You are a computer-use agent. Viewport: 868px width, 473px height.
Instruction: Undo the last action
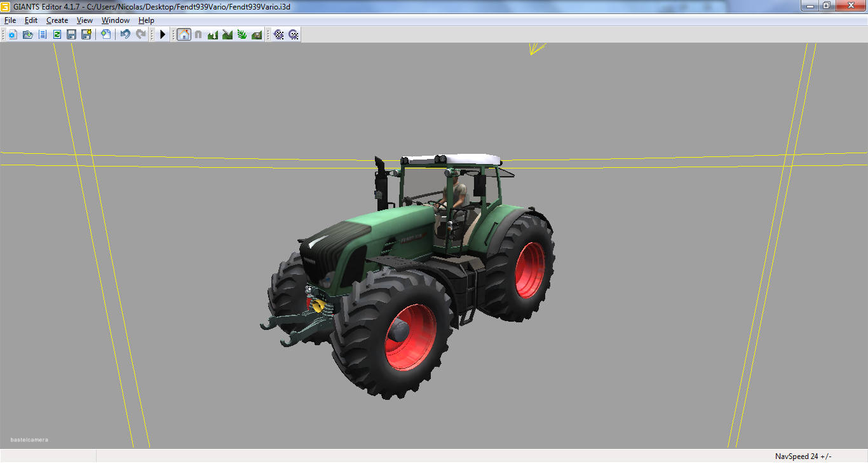point(125,34)
